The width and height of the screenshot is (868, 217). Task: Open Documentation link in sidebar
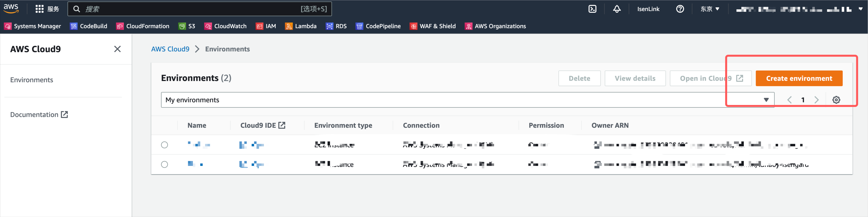coord(39,115)
